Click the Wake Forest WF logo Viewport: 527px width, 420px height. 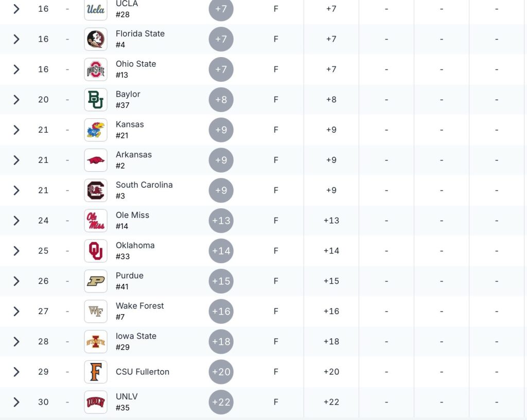[96, 312]
